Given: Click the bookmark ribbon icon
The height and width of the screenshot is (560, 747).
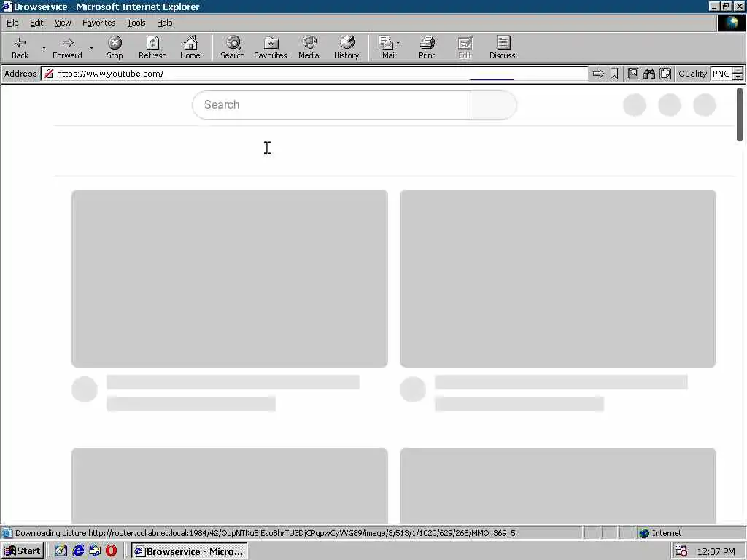Looking at the screenshot, I should (x=614, y=74).
